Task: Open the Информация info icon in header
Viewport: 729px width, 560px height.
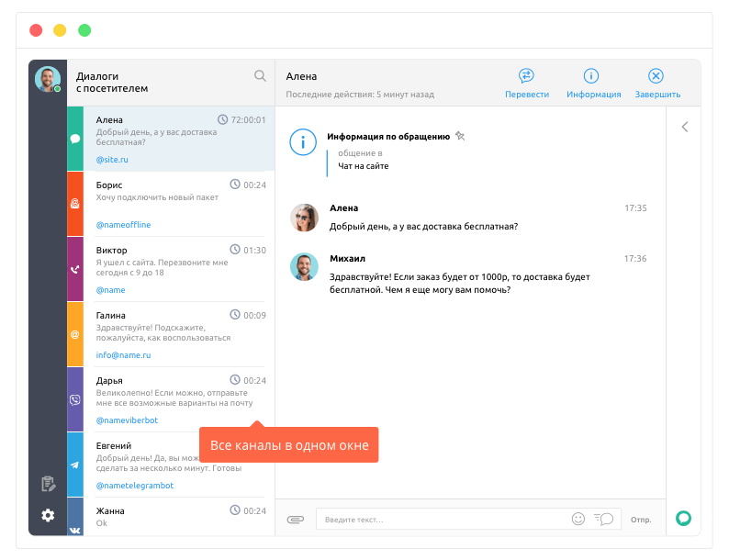Action: [591, 75]
